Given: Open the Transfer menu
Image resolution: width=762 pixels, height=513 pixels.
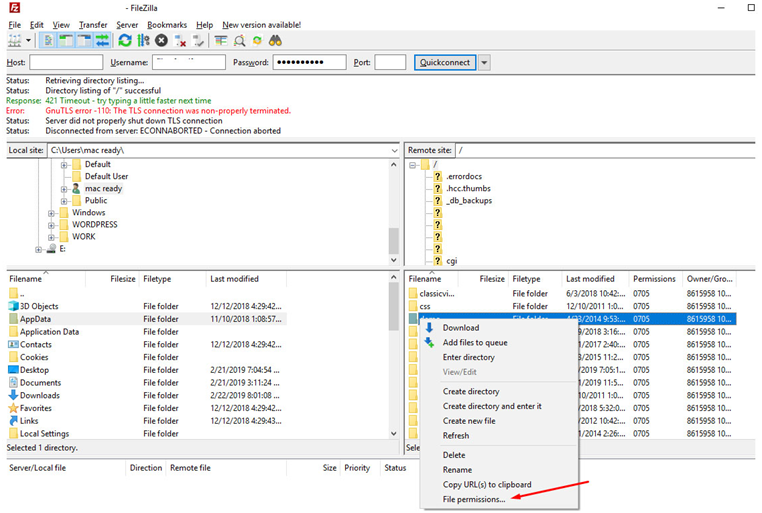Looking at the screenshot, I should (x=93, y=25).
